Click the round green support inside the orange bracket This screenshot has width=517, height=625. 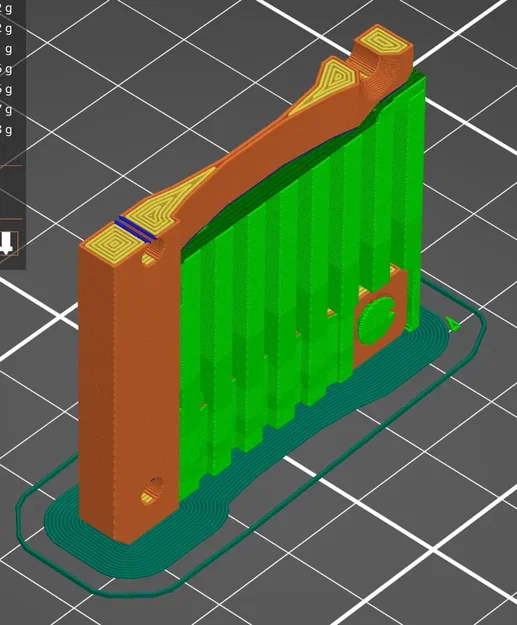click(376, 320)
